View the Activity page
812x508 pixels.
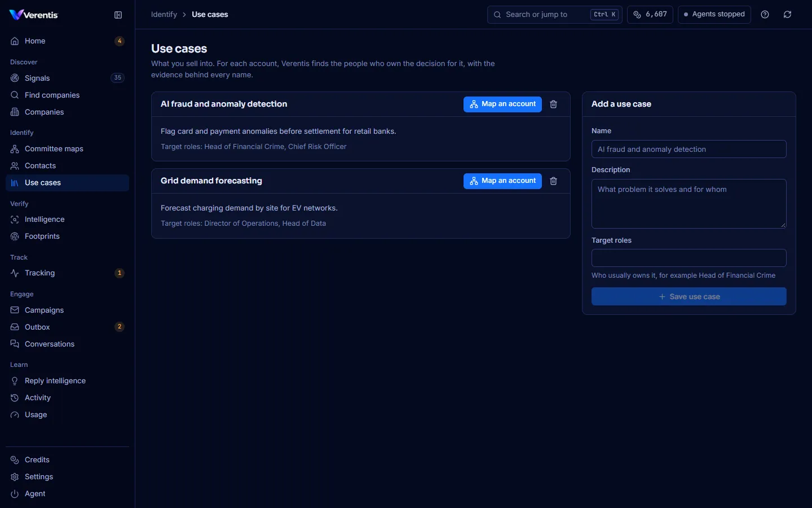pyautogui.click(x=67, y=398)
